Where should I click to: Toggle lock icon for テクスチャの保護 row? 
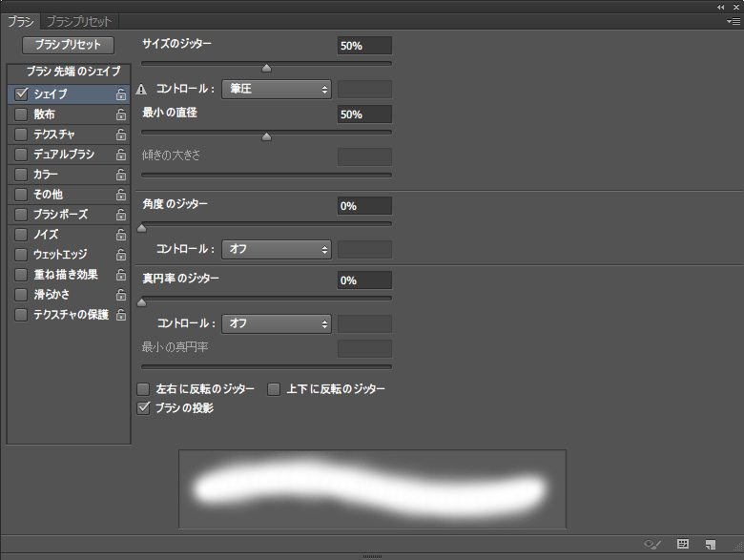tap(121, 315)
